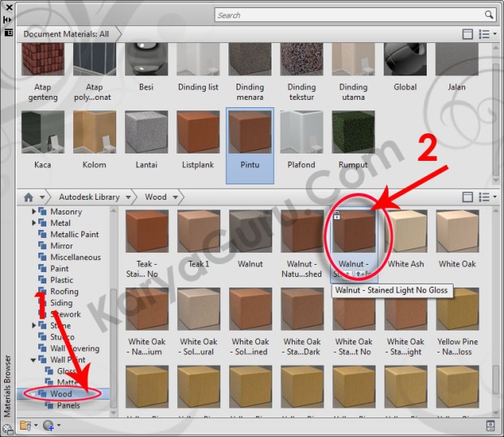Select Metallic Paint category
The image size is (504, 437).
(x=75, y=235)
